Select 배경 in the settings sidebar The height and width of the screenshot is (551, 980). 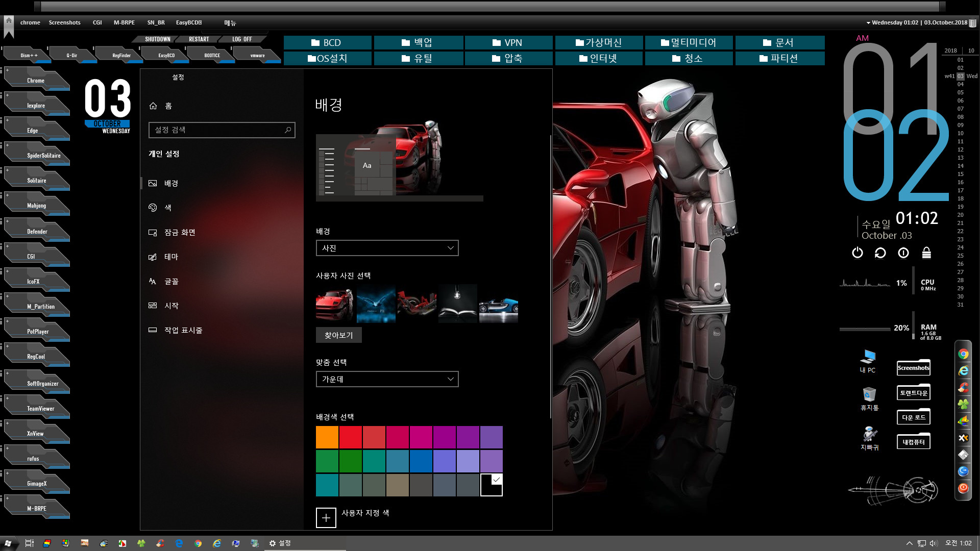[222, 183]
